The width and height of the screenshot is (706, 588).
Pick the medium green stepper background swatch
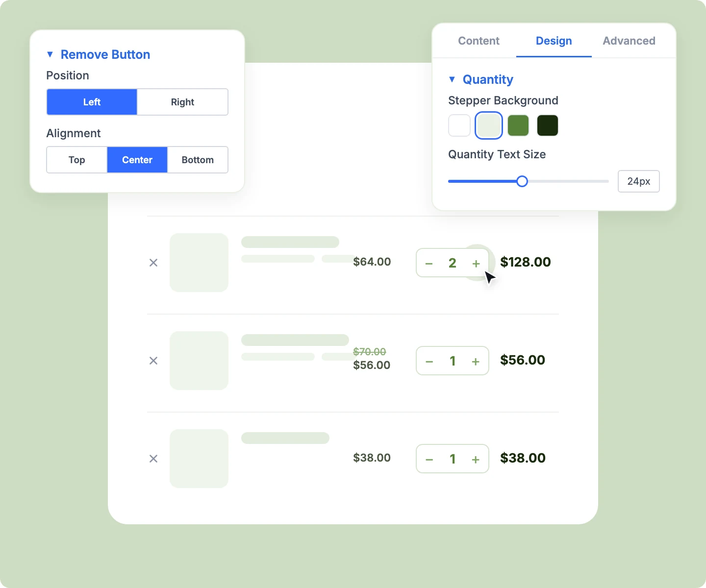click(518, 125)
